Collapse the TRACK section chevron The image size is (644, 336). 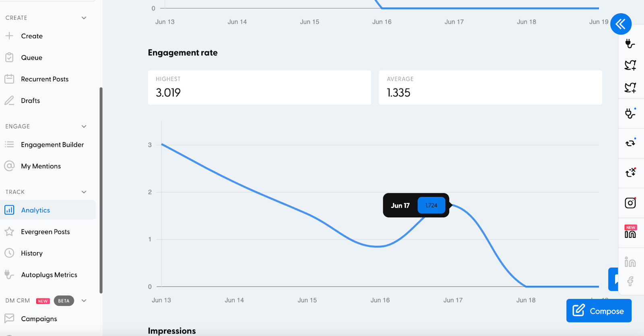84,192
